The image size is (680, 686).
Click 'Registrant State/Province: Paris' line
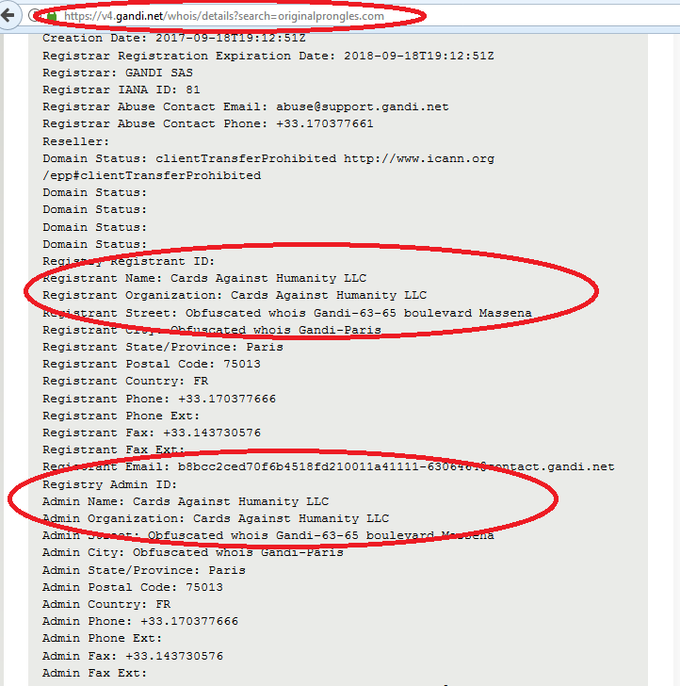tap(163, 347)
